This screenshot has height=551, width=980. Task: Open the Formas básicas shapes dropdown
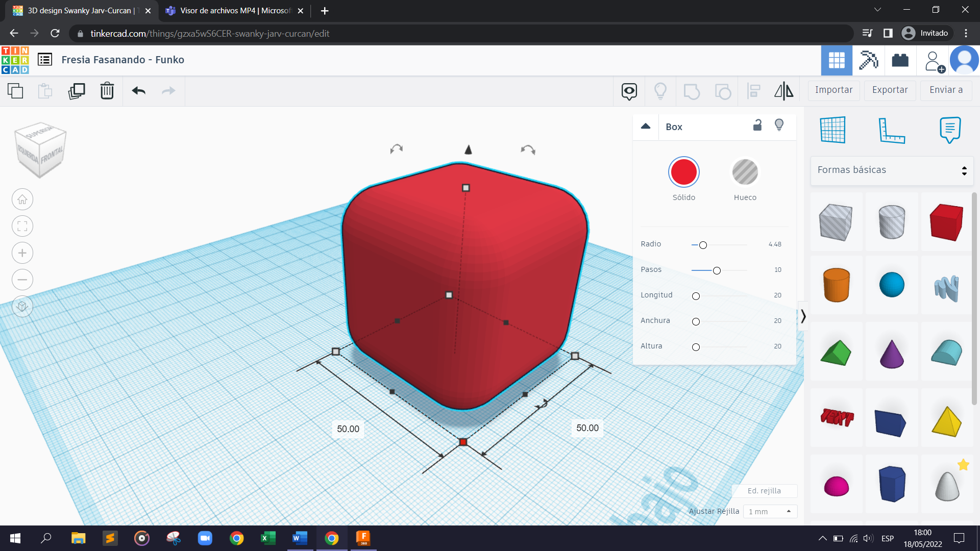pyautogui.click(x=891, y=170)
